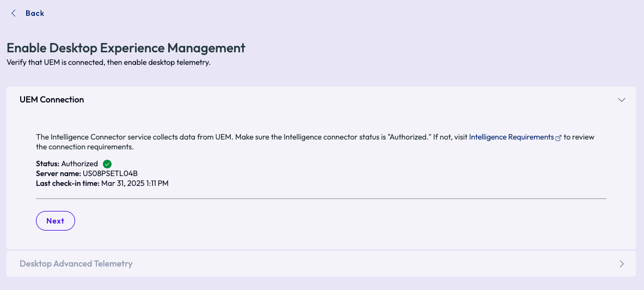The height and width of the screenshot is (290, 644).
Task: Click the divider line above Next
Action: pyautogui.click(x=321, y=199)
